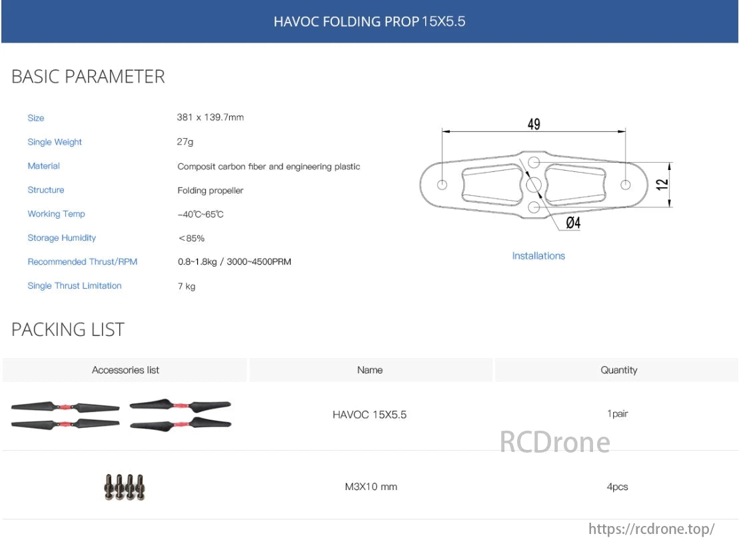Click the M3X10 mm screws image
739x560 pixels.
click(x=127, y=486)
